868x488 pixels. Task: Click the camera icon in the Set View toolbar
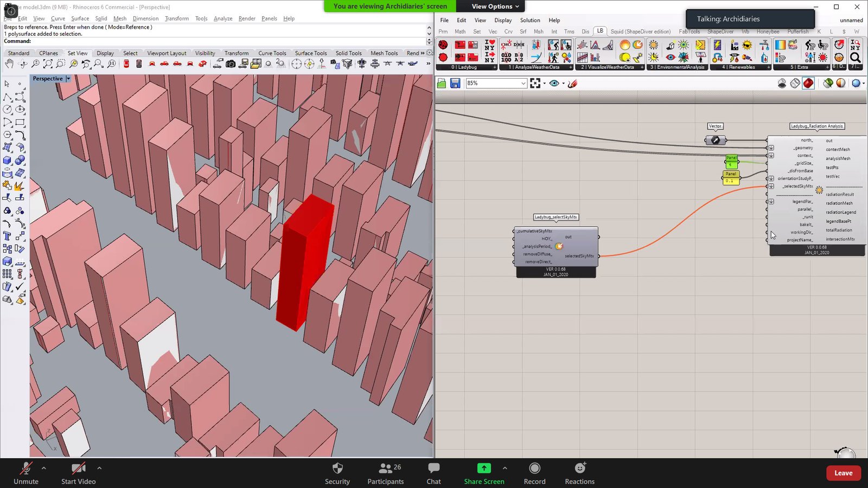(231, 64)
